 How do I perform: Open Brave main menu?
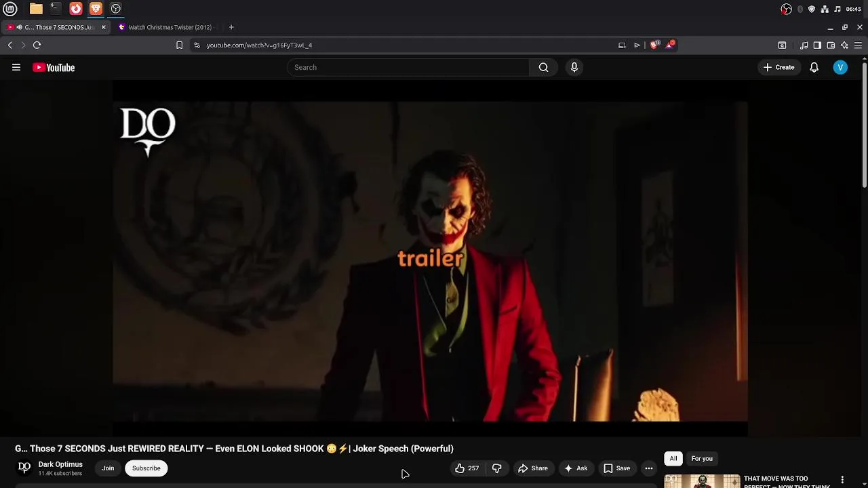(858, 45)
